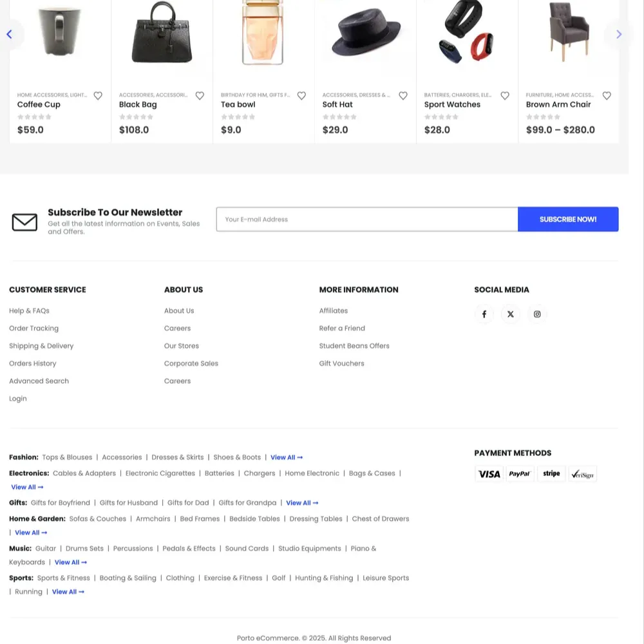This screenshot has height=644, width=644.
Task: Click the PayPal payment logo
Action: [x=520, y=474]
